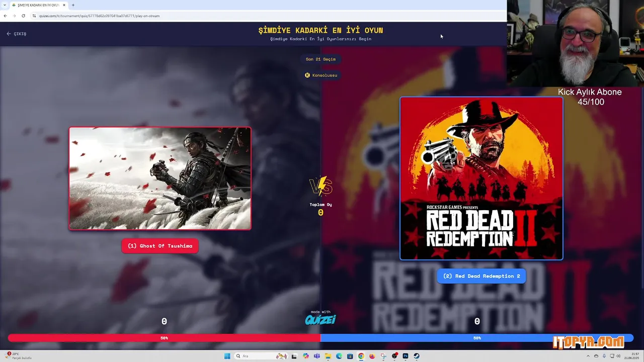Click the taskbar Ara search box
This screenshot has width=644, height=362.
261,356
